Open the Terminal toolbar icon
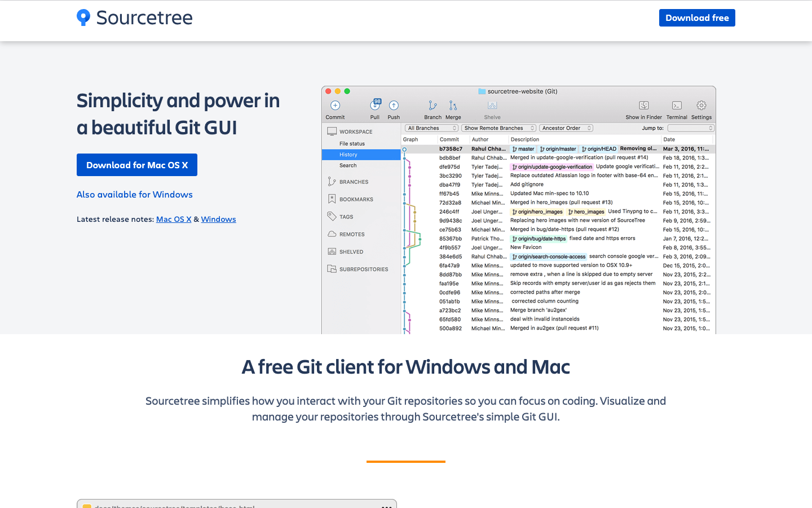812x508 pixels. tap(677, 106)
